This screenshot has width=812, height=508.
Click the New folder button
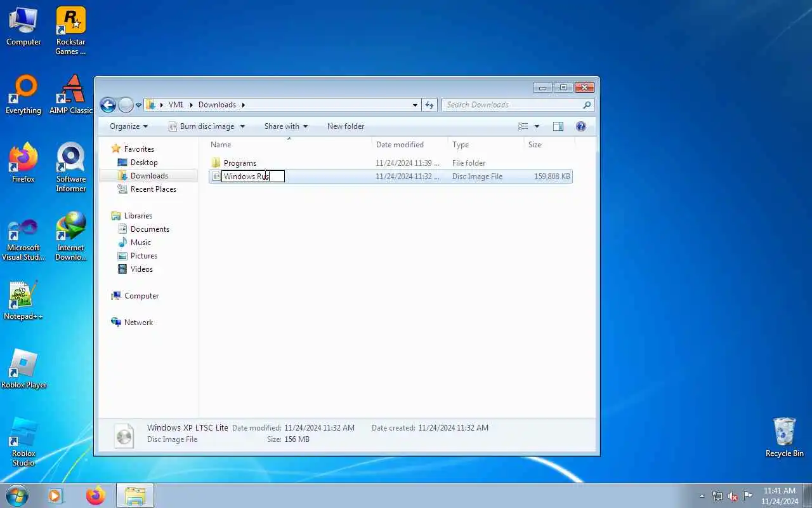click(346, 126)
